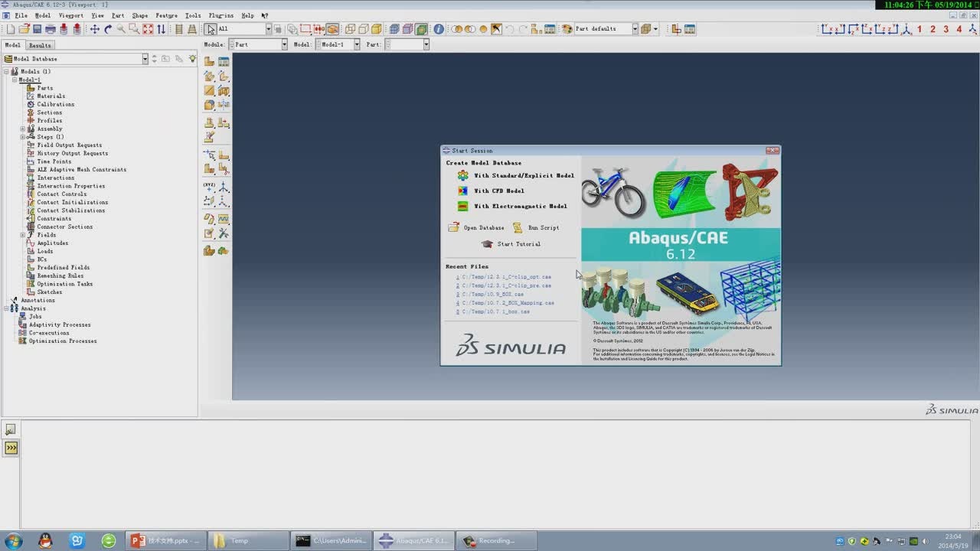Screen dimensions: 980x551
Task: Select the Pan View tool
Action: click(x=94, y=29)
